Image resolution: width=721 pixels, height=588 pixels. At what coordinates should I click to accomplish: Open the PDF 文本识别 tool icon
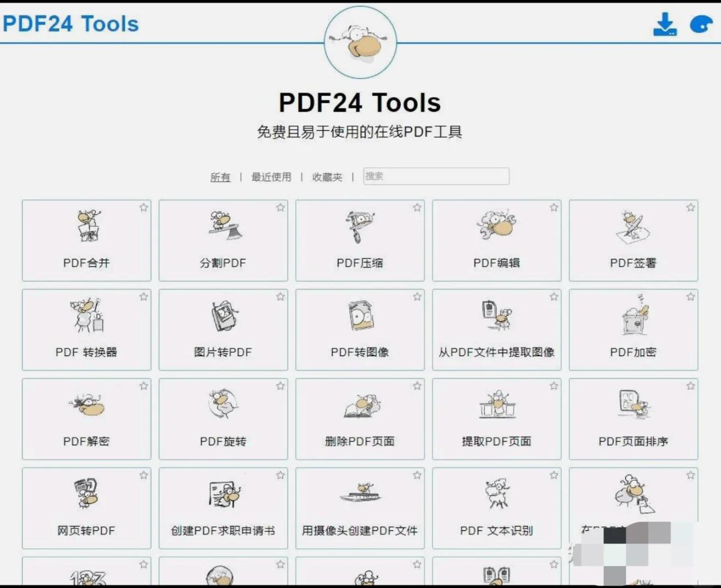tap(498, 493)
